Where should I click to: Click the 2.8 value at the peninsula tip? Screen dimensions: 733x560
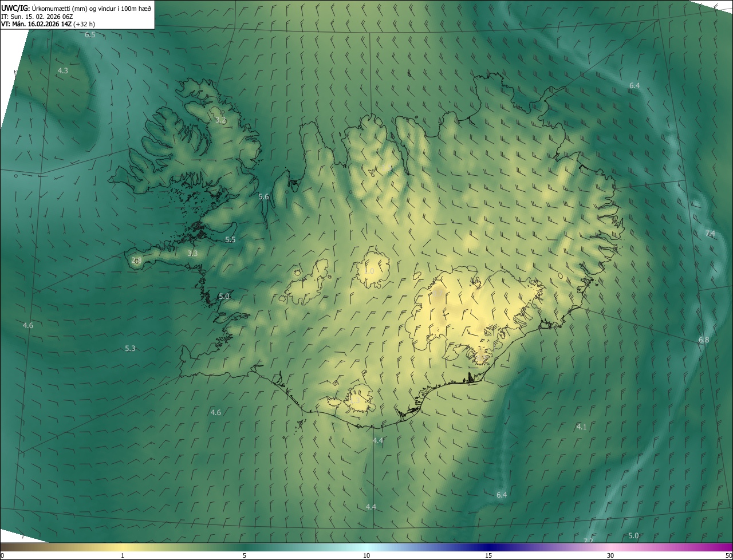[x=136, y=260]
